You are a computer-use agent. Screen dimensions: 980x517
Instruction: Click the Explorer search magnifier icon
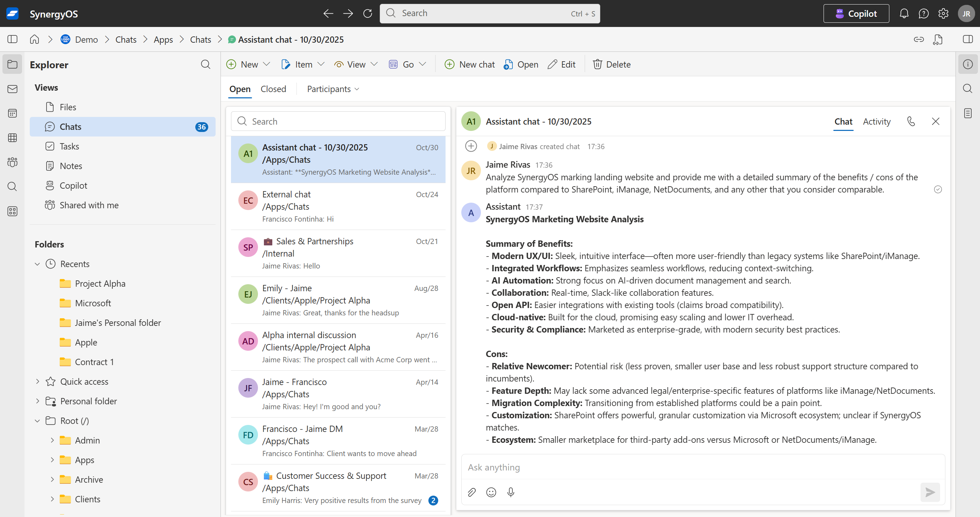pyautogui.click(x=205, y=64)
